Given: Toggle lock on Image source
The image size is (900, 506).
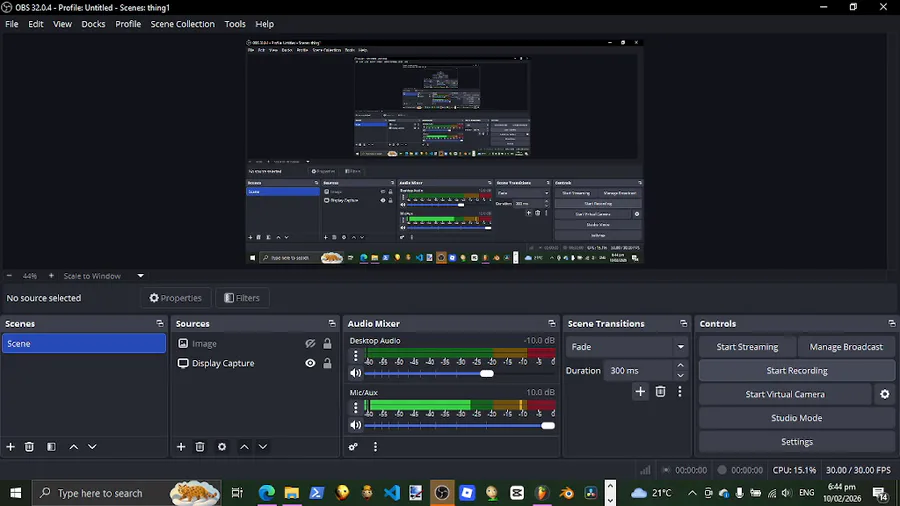Looking at the screenshot, I should click(327, 344).
